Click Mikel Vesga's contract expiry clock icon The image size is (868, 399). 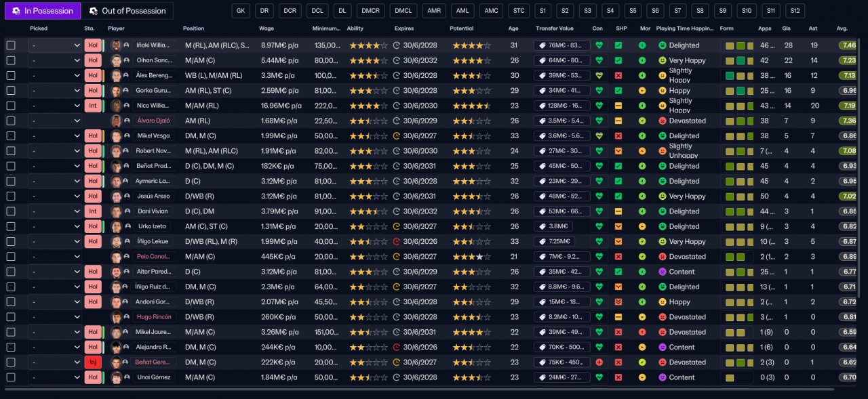point(397,135)
